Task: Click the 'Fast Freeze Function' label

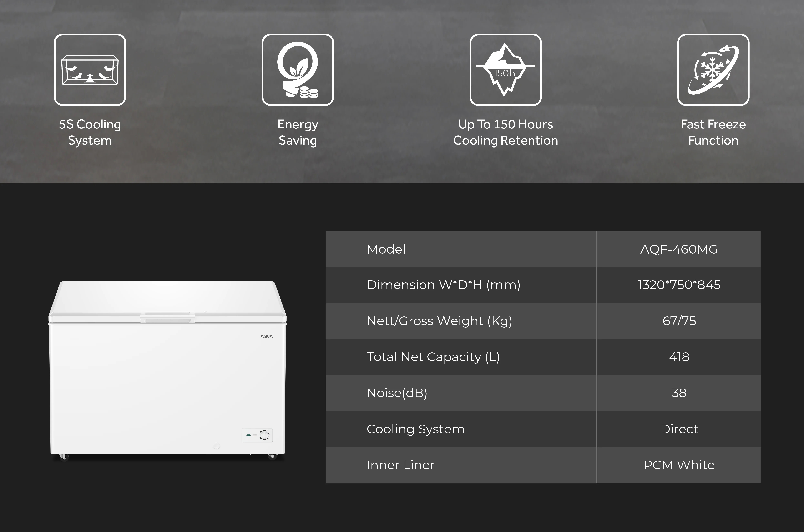Action: [713, 132]
